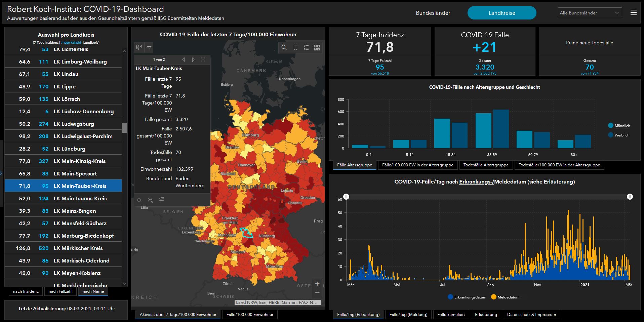Switch to Todesfälle Altersgruppe tab
This screenshot has width=644, height=322.
click(x=486, y=165)
